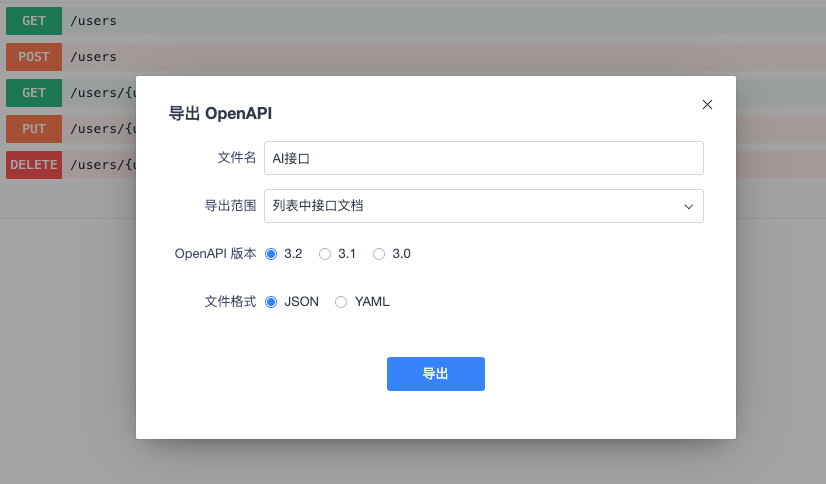This screenshot has width=826, height=484.
Task: Expand the GET /users/{ endpoint row
Action: 71,93
